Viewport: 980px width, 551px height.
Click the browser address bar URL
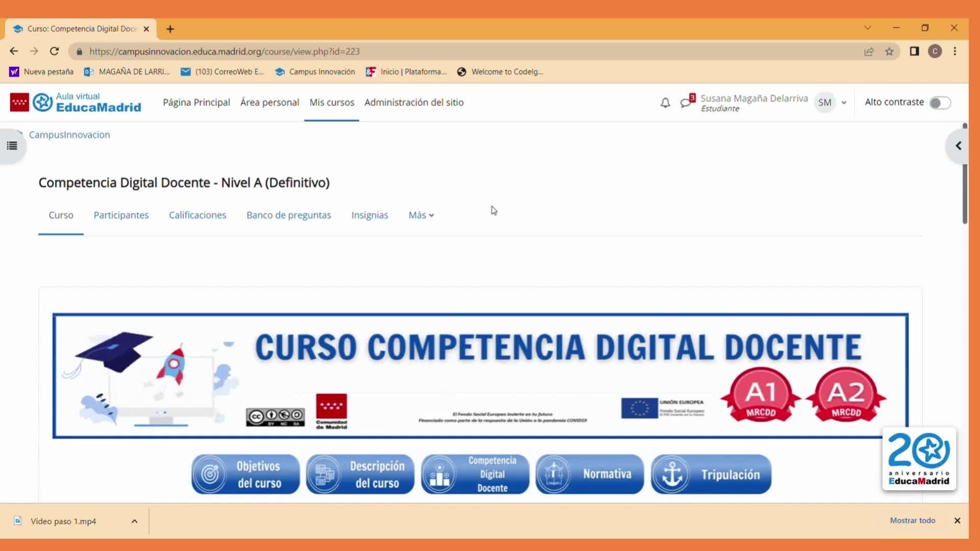pos(225,52)
